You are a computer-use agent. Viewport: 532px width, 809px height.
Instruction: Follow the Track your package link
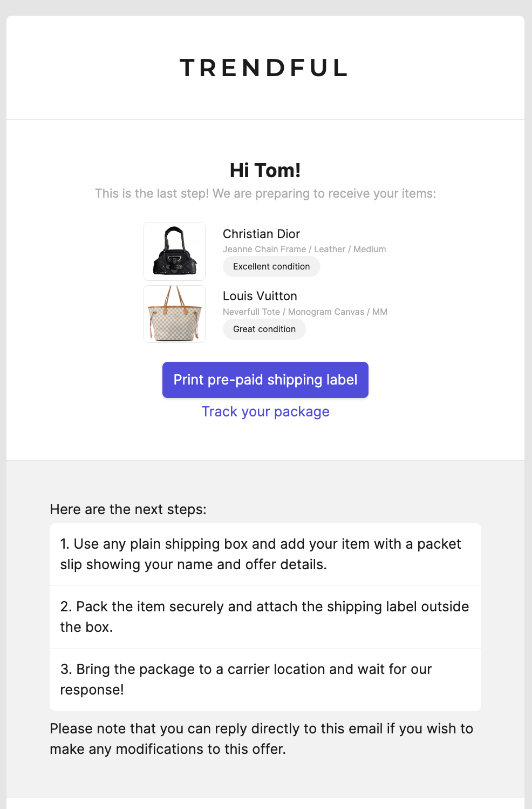coord(265,412)
